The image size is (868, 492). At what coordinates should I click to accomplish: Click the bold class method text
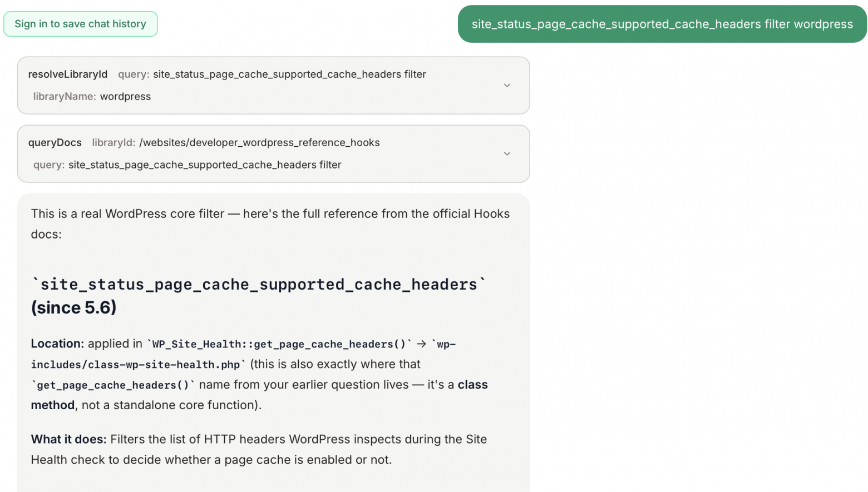tap(259, 395)
